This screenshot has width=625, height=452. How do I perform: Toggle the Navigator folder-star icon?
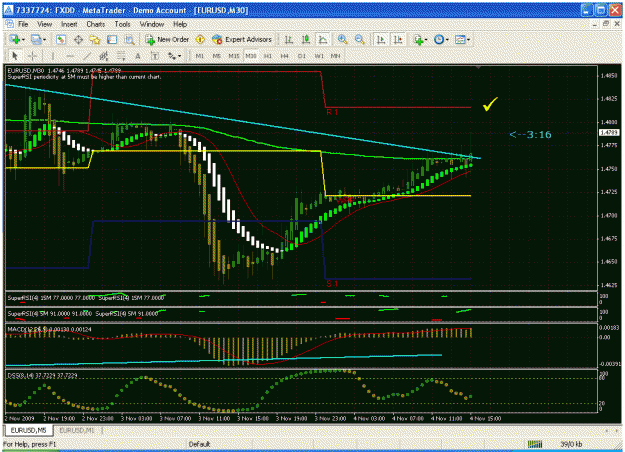[95, 39]
